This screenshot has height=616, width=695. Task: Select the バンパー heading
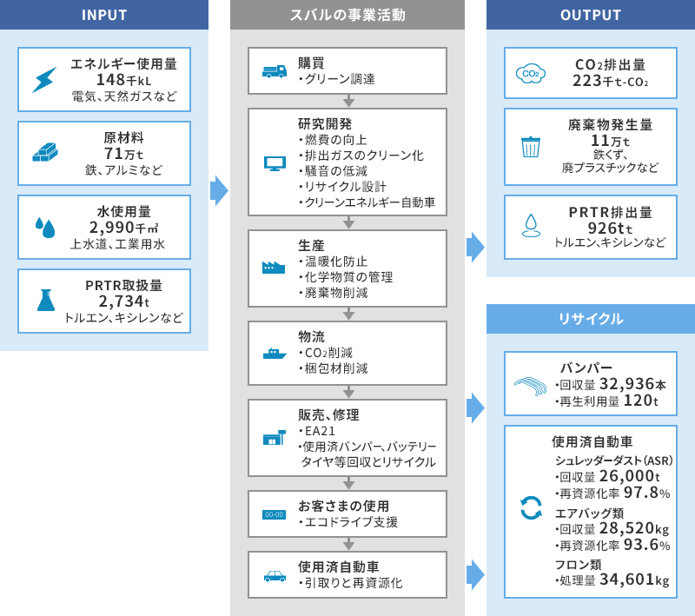(x=586, y=368)
